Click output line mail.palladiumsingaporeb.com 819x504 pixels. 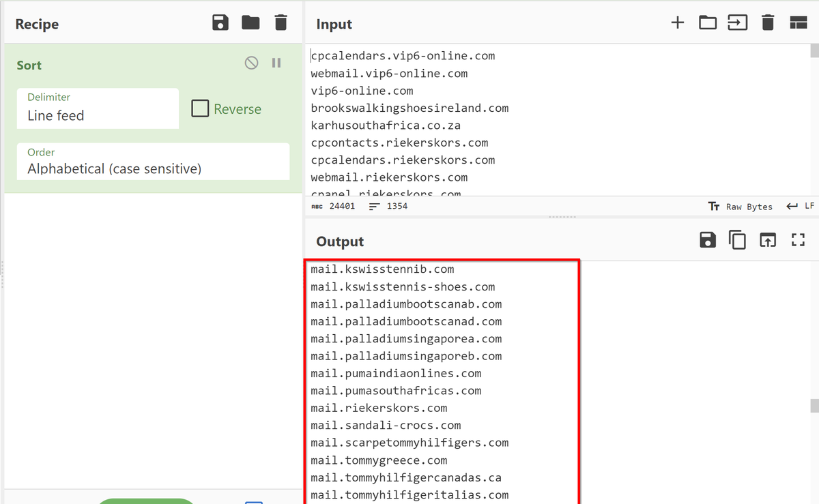click(406, 357)
